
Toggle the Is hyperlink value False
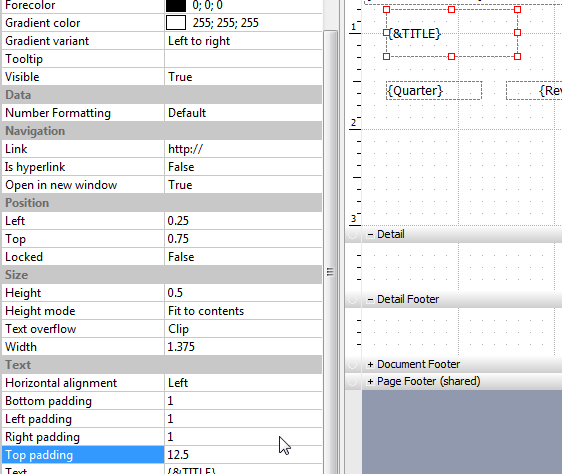243,167
